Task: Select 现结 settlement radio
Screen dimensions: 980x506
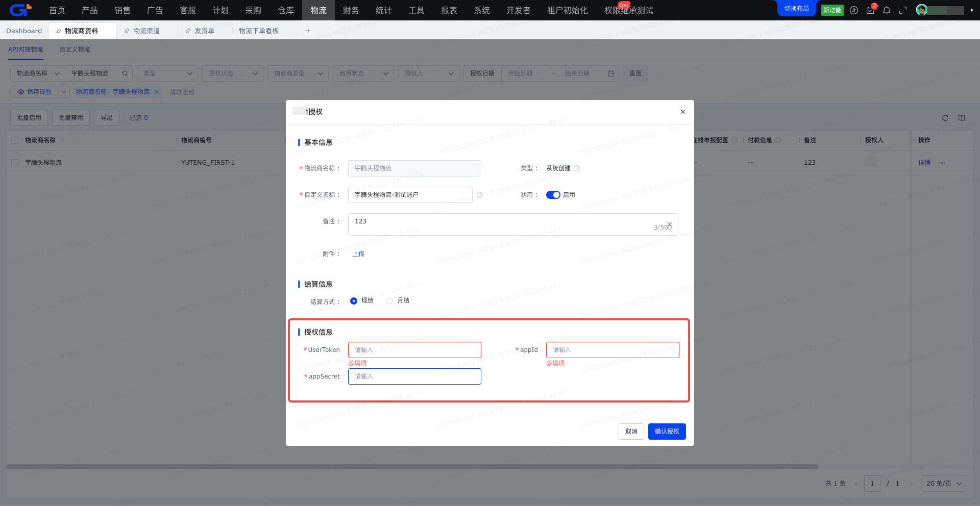Action: coord(354,301)
